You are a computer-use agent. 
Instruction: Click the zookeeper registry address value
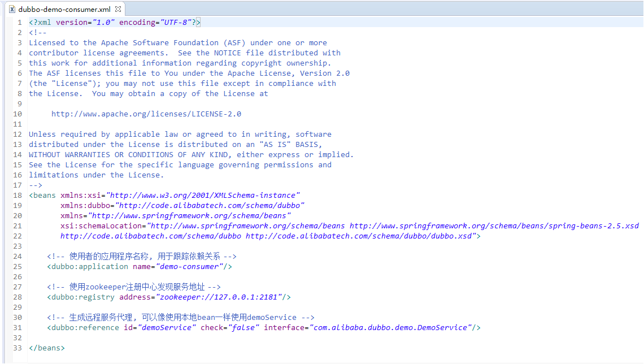tap(219, 297)
